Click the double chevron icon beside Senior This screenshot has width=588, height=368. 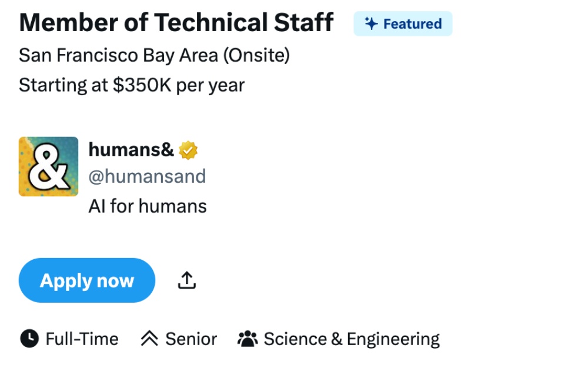[x=150, y=339]
